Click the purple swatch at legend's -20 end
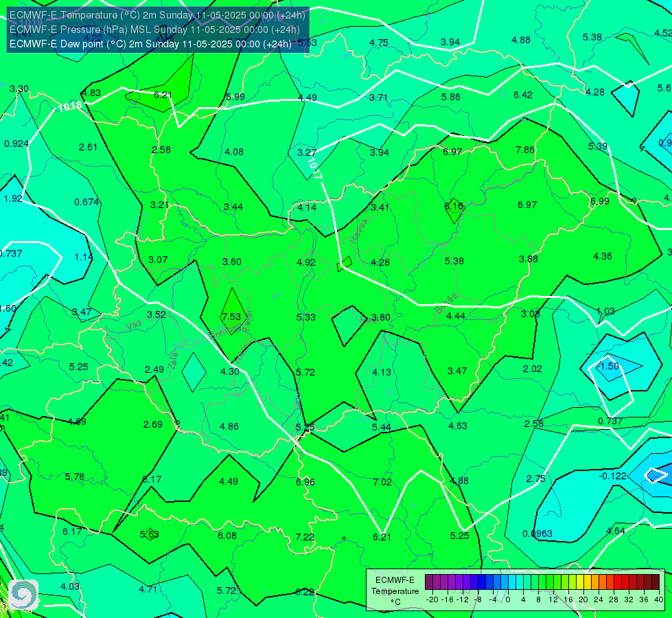The width and height of the screenshot is (672, 618). pos(429,582)
